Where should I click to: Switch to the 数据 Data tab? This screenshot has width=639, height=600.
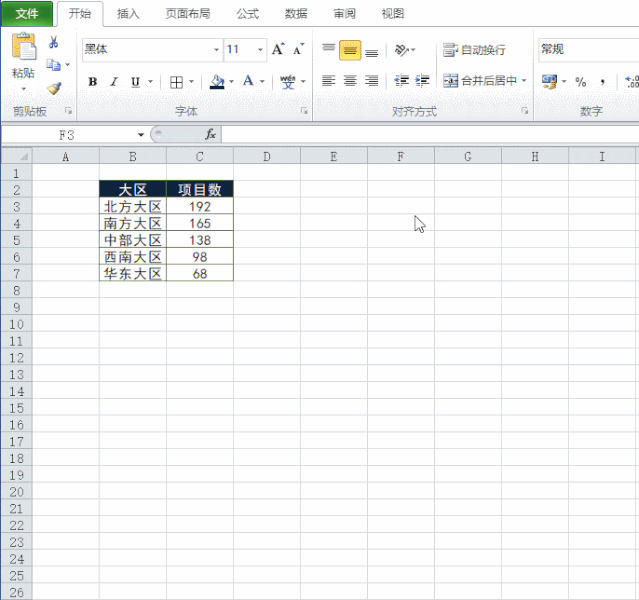[x=296, y=14]
